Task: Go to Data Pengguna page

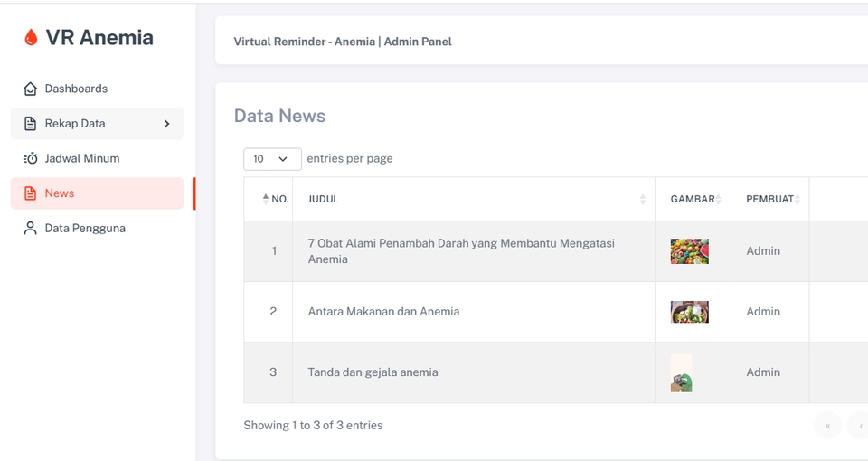Action: 85,229
